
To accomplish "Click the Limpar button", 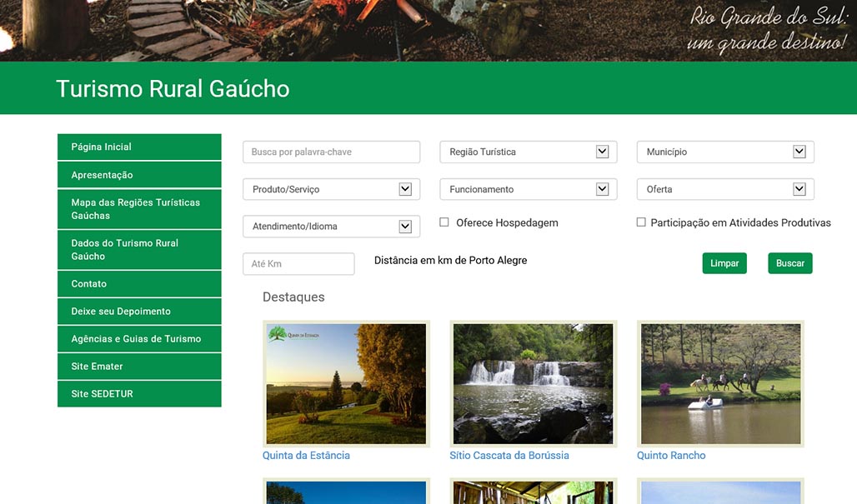I will tap(724, 263).
